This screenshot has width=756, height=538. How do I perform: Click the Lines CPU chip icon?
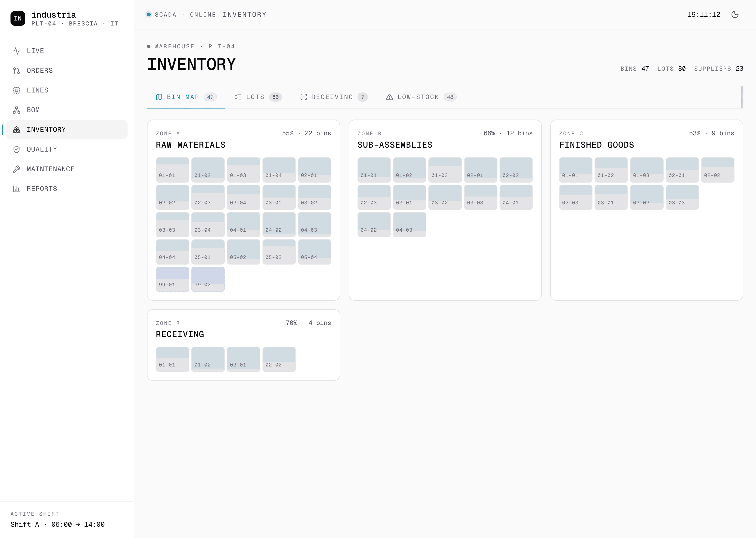point(17,90)
